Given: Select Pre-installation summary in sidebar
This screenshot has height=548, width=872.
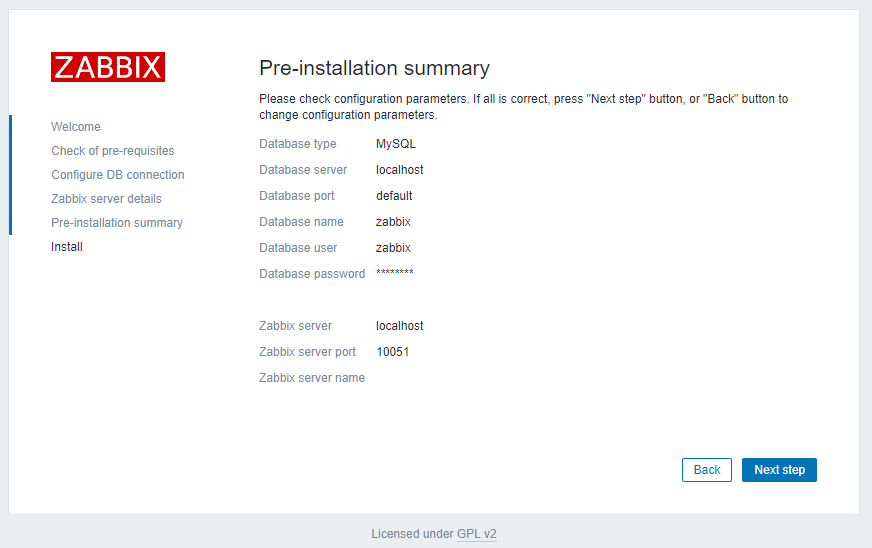Looking at the screenshot, I should (x=117, y=223).
